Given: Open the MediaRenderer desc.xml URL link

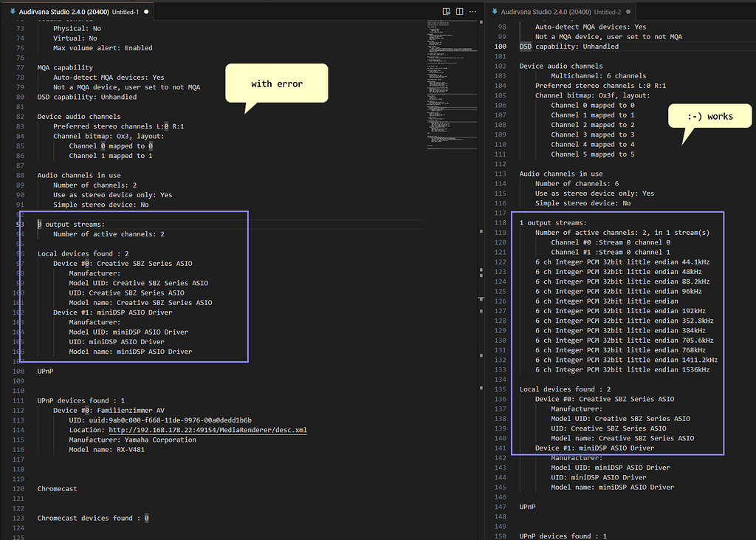Looking at the screenshot, I should [207, 430].
